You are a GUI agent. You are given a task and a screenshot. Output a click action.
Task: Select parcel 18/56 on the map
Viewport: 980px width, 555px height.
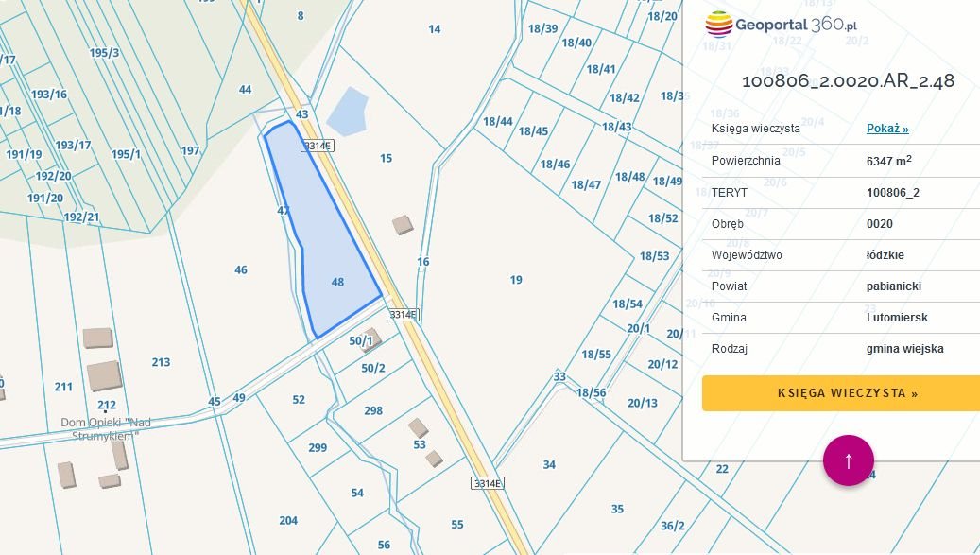591,390
